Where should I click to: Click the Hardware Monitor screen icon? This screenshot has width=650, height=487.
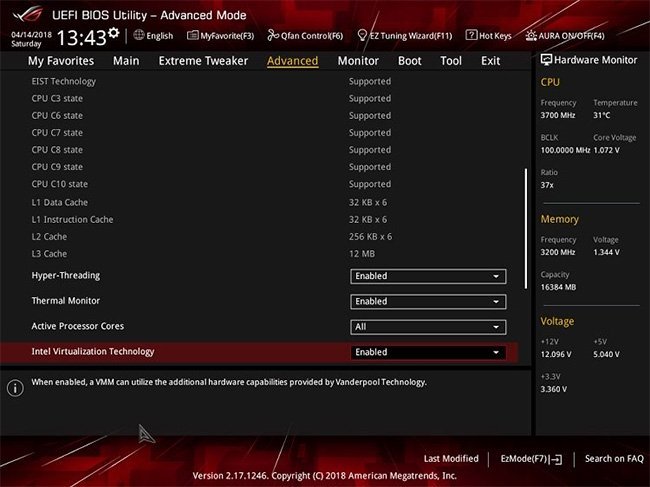(x=546, y=60)
